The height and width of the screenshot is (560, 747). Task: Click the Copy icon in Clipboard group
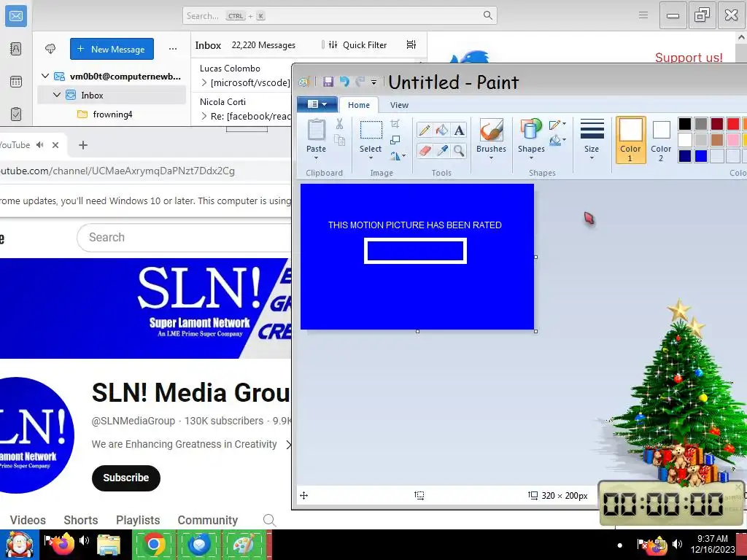(x=339, y=140)
